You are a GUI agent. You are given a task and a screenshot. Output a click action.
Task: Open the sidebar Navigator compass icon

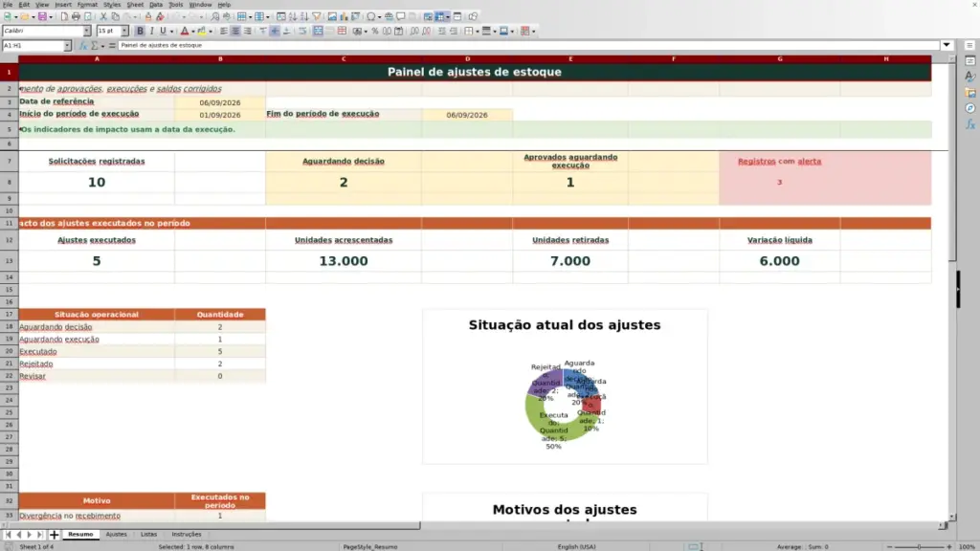(970, 109)
